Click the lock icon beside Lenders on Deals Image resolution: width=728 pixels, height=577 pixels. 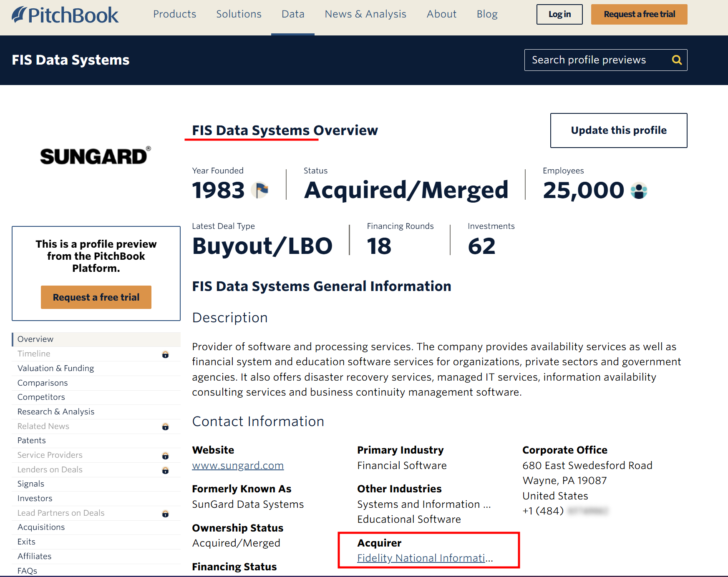pos(165,470)
